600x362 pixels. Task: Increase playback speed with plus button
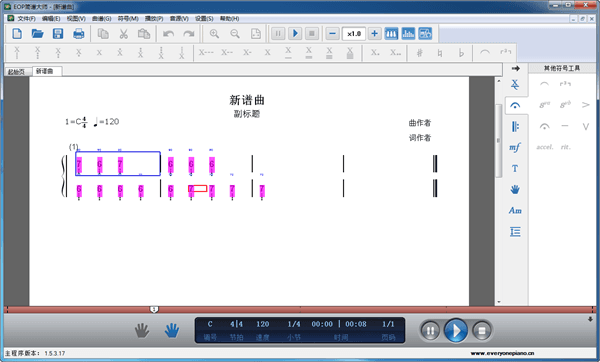[x=374, y=34]
